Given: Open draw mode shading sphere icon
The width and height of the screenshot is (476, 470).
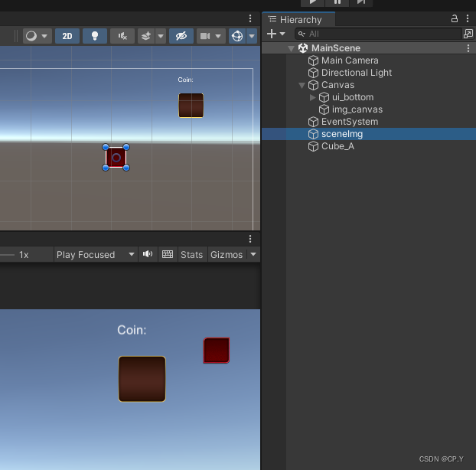Looking at the screenshot, I should click(31, 36).
